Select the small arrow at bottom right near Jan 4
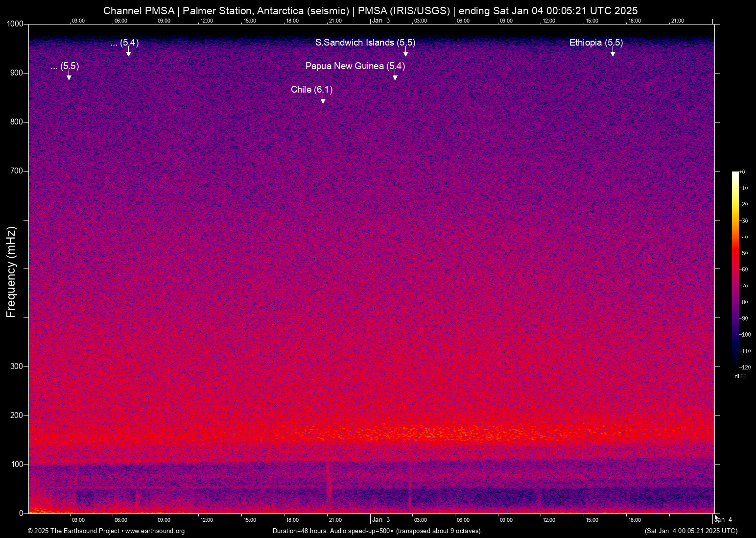This screenshot has height=538, width=756. click(716, 517)
